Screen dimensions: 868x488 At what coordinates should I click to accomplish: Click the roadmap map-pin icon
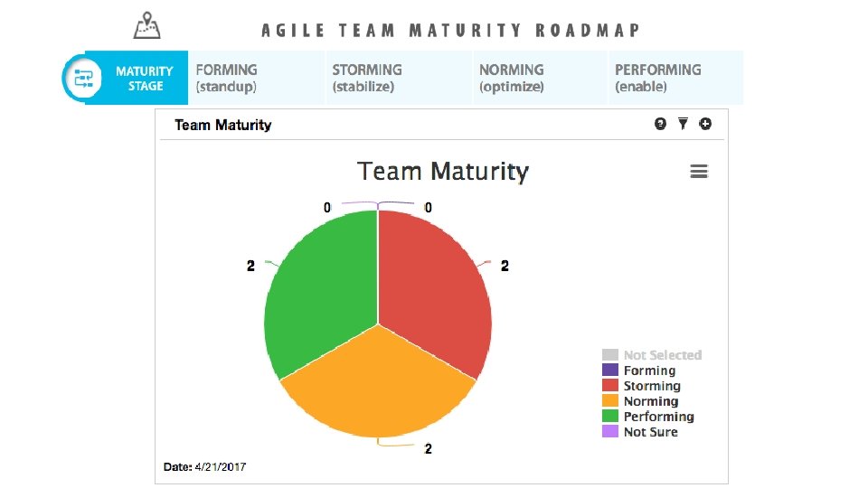click(x=146, y=25)
